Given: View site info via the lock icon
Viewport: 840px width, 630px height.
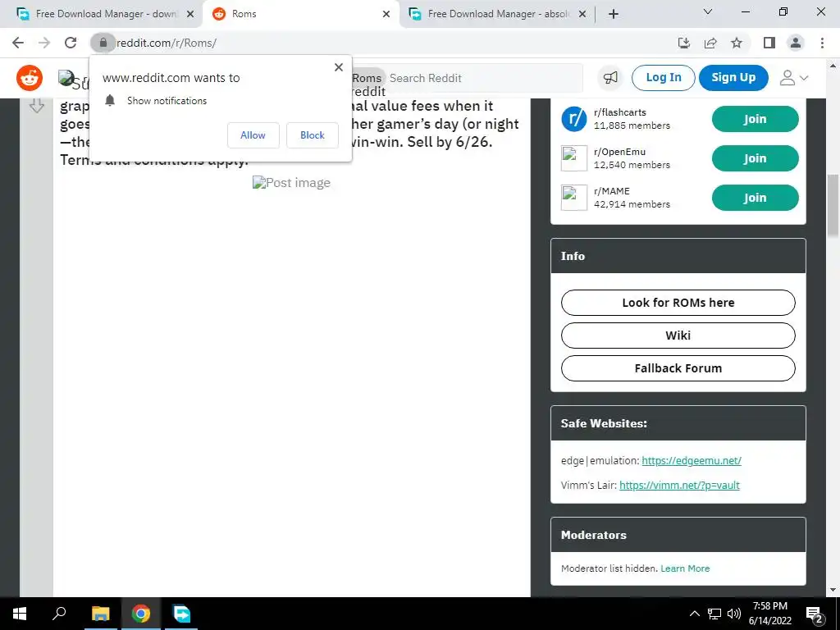Looking at the screenshot, I should point(103,43).
